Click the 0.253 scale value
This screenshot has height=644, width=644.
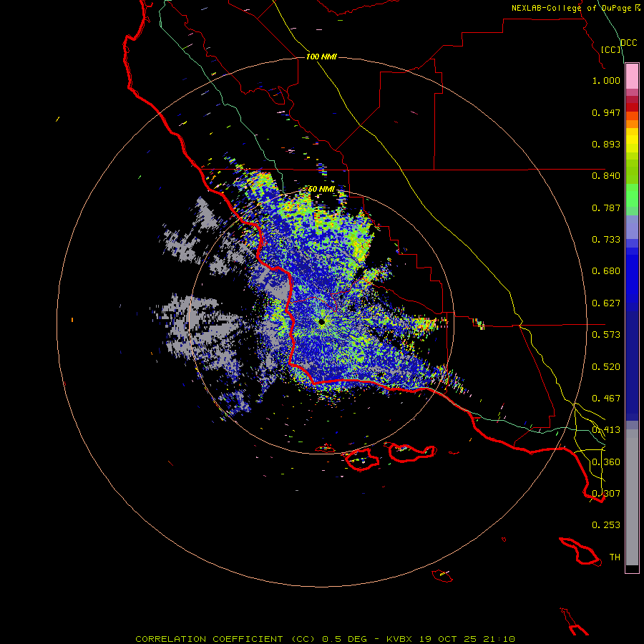click(606, 525)
